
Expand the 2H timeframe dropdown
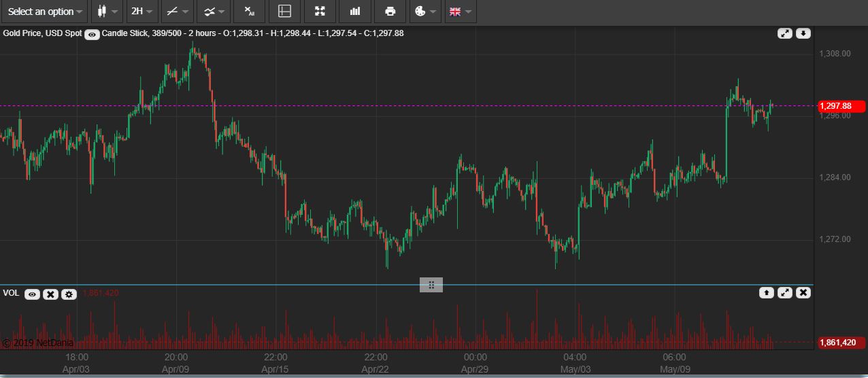point(142,12)
